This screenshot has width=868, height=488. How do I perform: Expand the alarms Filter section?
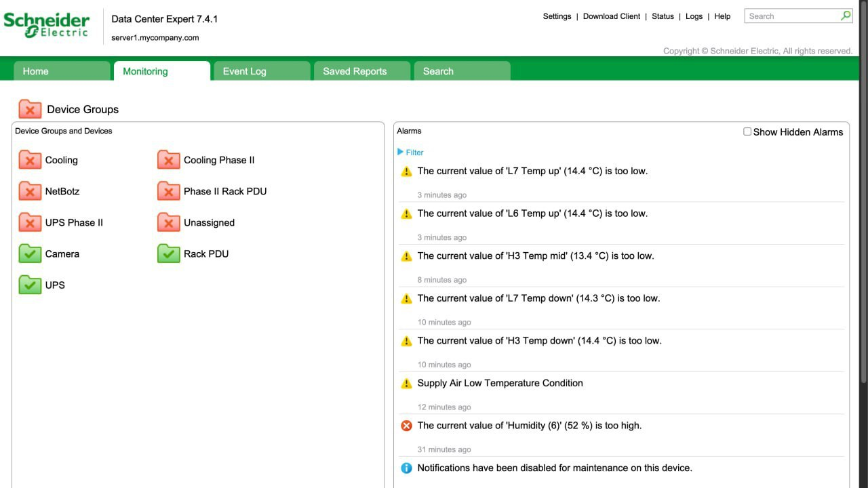[x=410, y=152]
